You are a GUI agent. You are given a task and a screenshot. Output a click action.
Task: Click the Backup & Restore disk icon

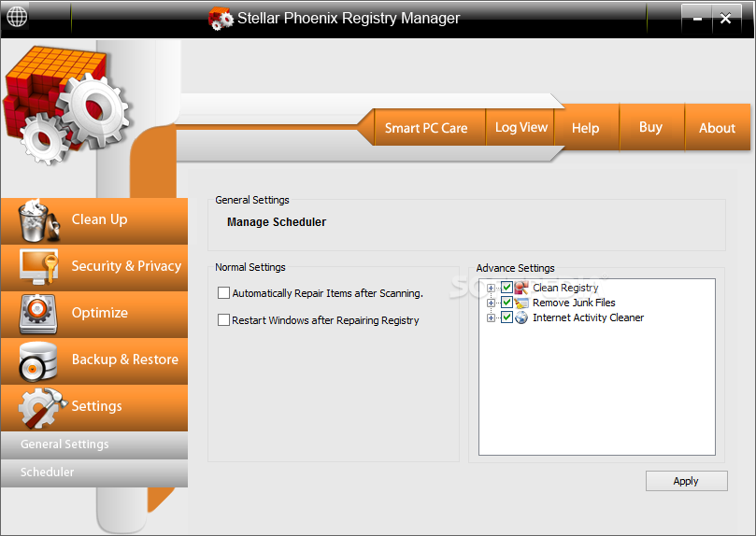pos(38,360)
